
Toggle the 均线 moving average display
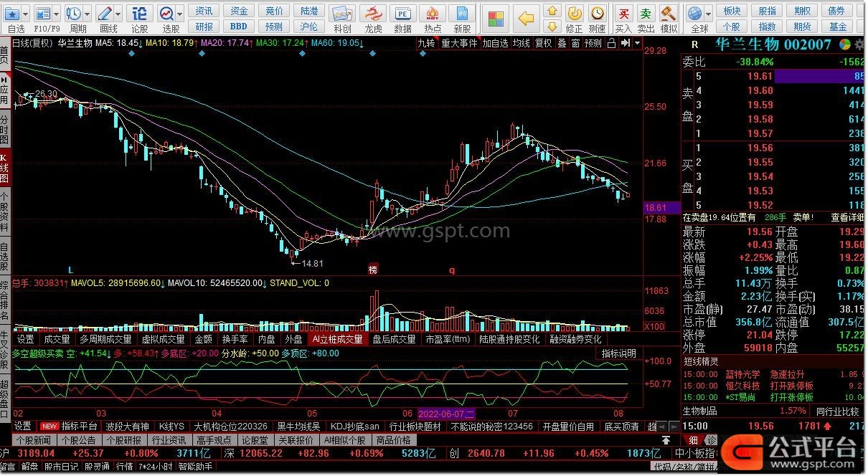click(522, 43)
